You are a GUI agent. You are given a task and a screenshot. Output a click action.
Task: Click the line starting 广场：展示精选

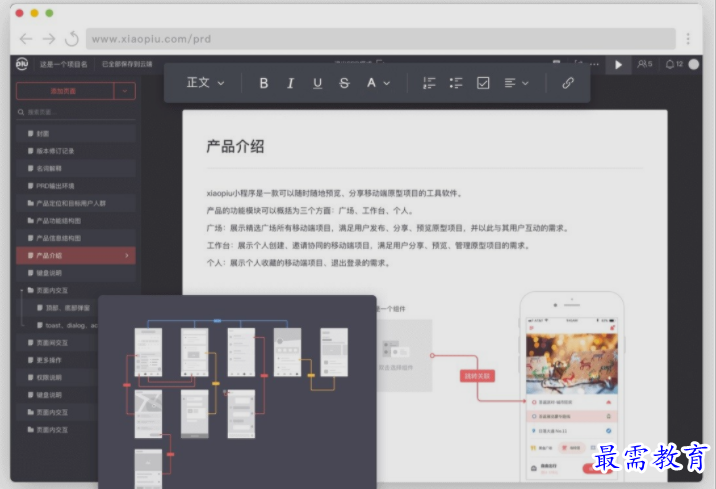(x=388, y=228)
